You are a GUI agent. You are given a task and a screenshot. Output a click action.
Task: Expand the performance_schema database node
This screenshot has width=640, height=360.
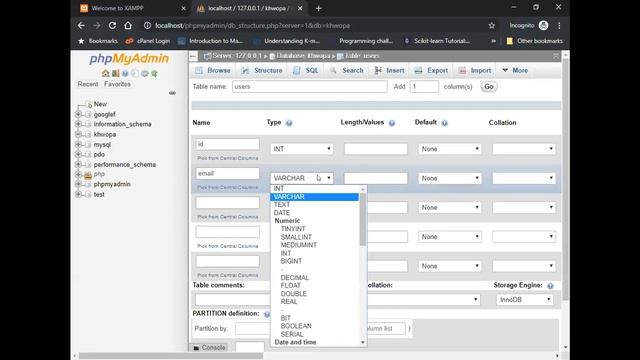click(x=78, y=164)
